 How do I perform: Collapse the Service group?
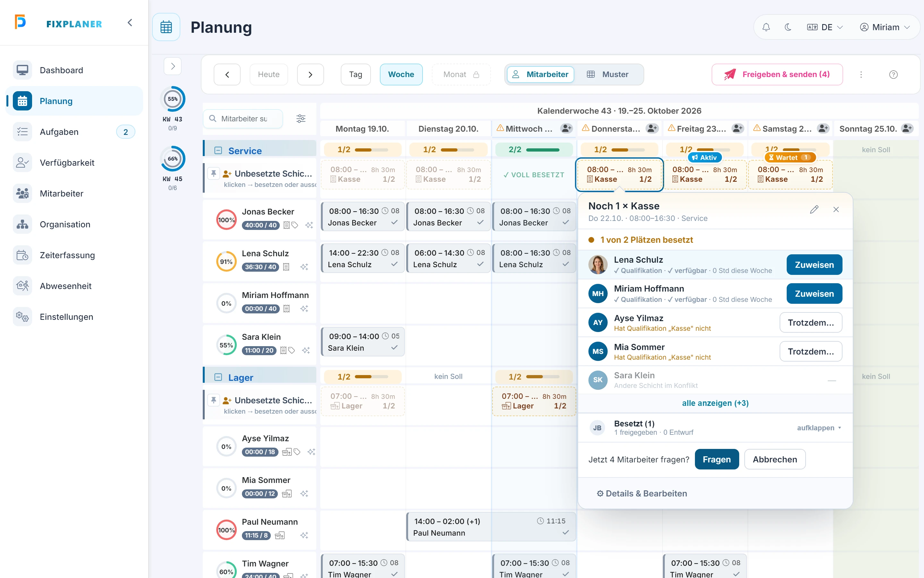[x=218, y=151]
